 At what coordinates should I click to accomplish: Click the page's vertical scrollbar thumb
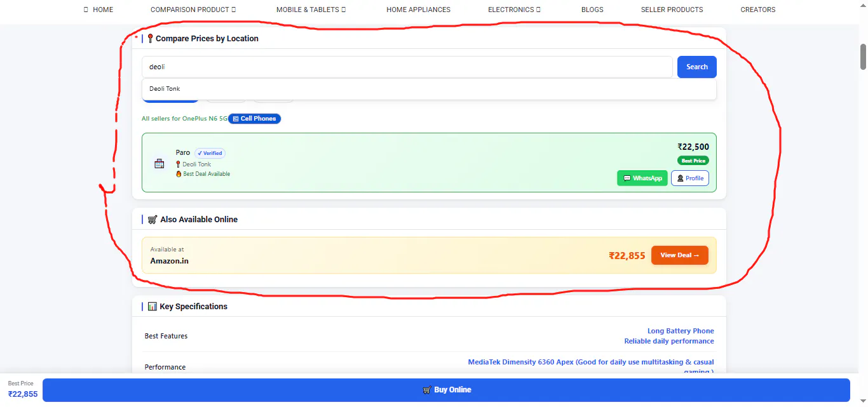point(864,57)
